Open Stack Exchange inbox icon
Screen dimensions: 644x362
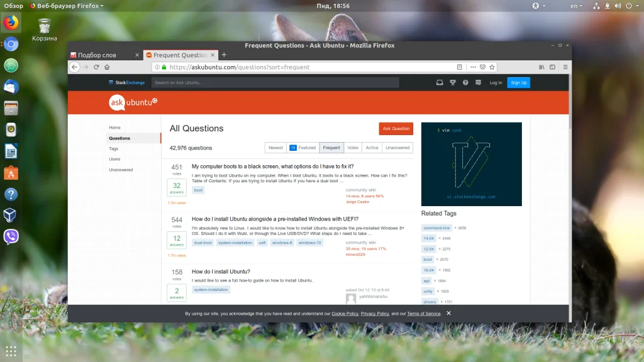point(440,82)
